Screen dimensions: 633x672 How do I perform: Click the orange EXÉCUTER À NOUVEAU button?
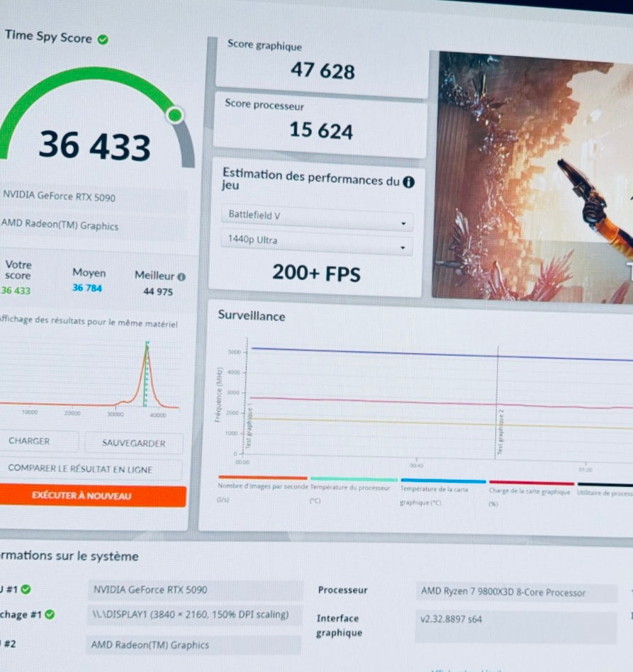pos(91,496)
